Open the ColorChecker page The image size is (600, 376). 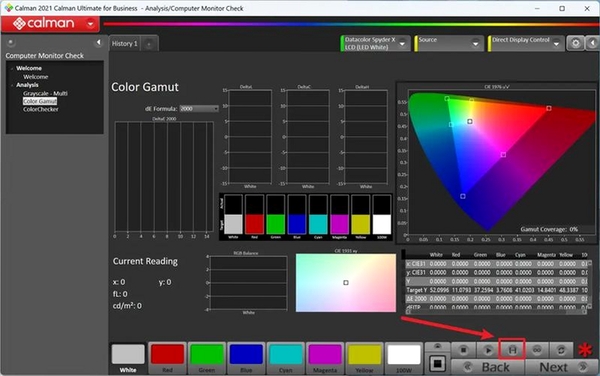click(x=41, y=109)
